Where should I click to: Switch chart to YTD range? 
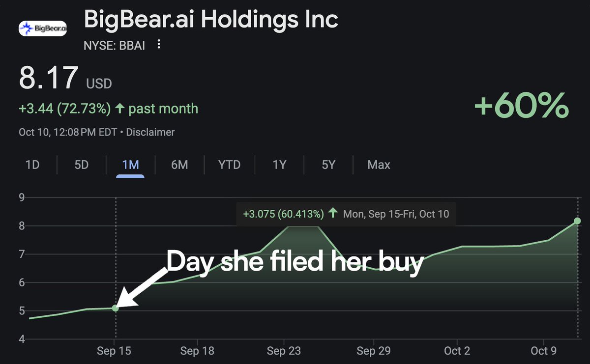pos(230,165)
